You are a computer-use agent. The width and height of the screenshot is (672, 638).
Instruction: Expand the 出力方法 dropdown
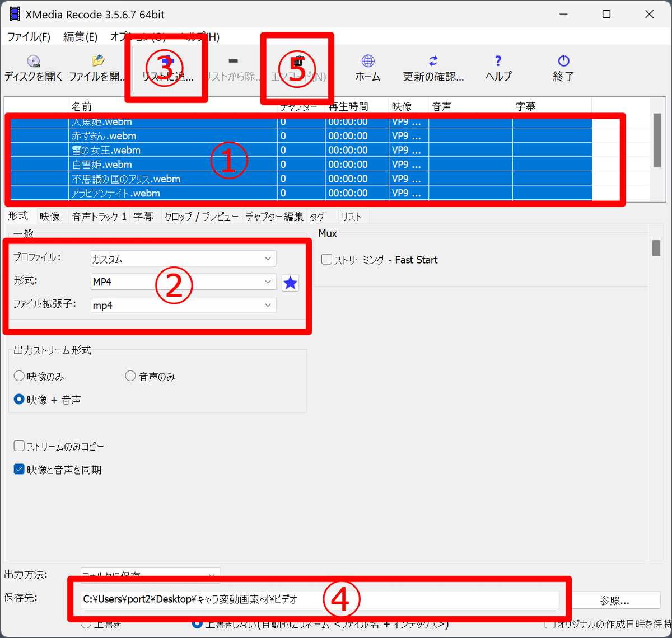tap(150, 575)
